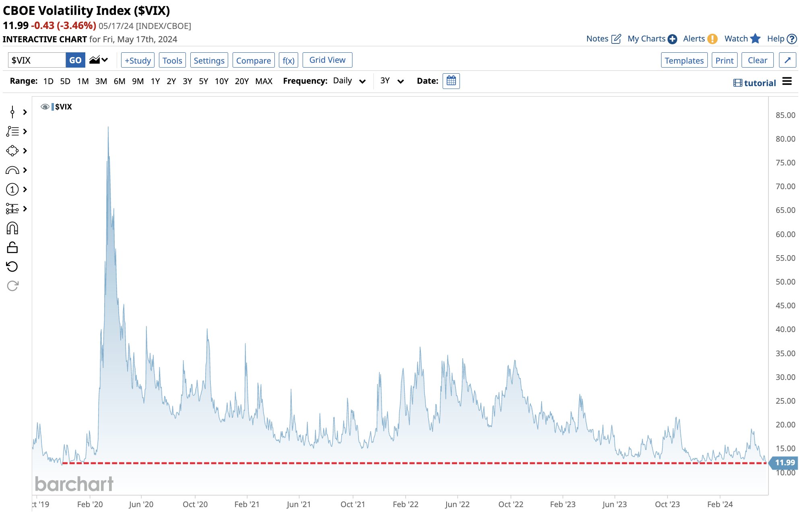
Task: Click the 11.99 current price label
Action: coord(783,462)
